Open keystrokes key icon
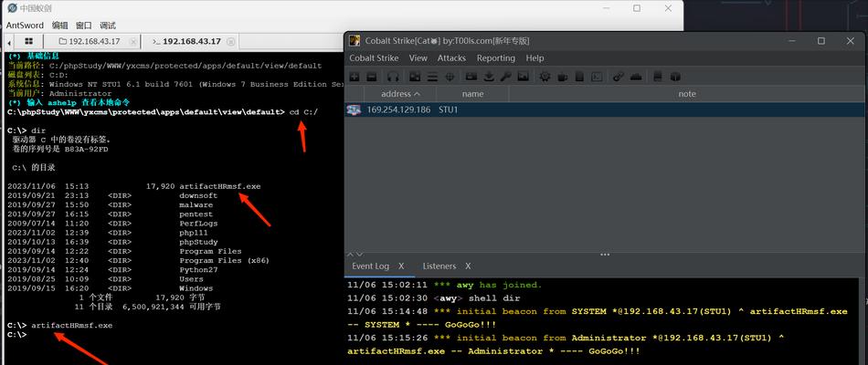Viewport: 868px width, 365px height. (x=505, y=77)
